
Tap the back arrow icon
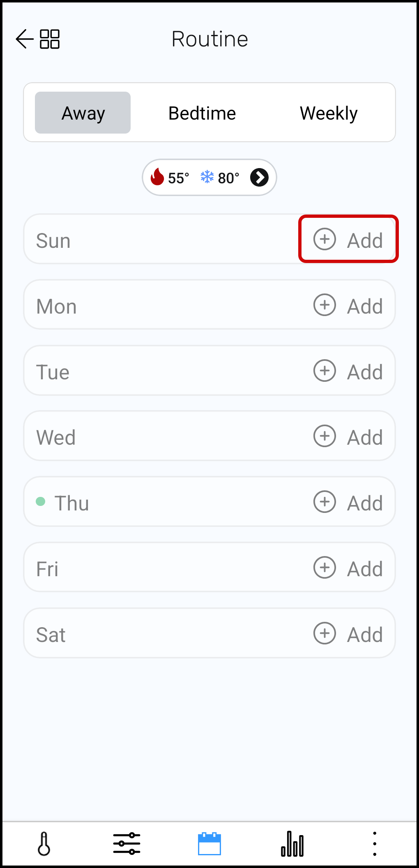pyautogui.click(x=24, y=39)
